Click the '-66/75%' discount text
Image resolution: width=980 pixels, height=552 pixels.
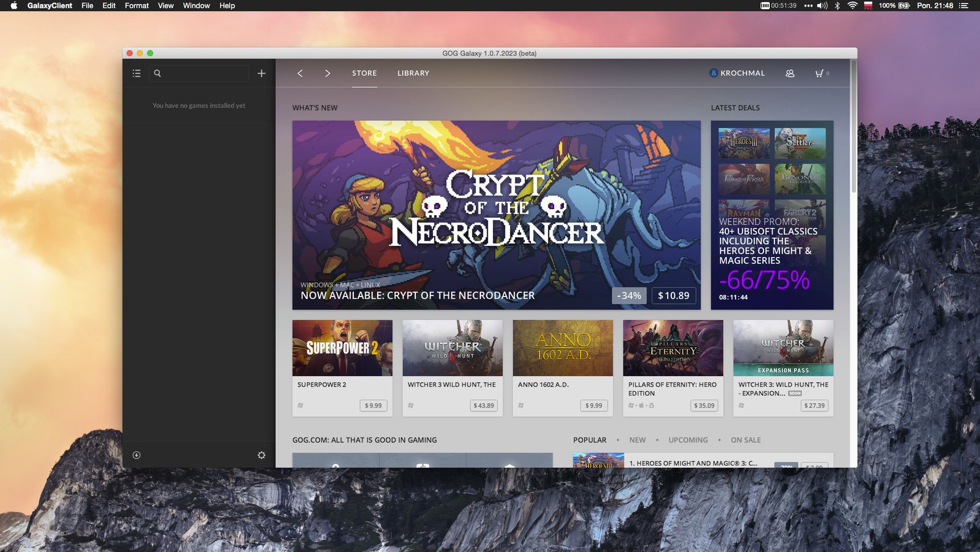click(764, 280)
